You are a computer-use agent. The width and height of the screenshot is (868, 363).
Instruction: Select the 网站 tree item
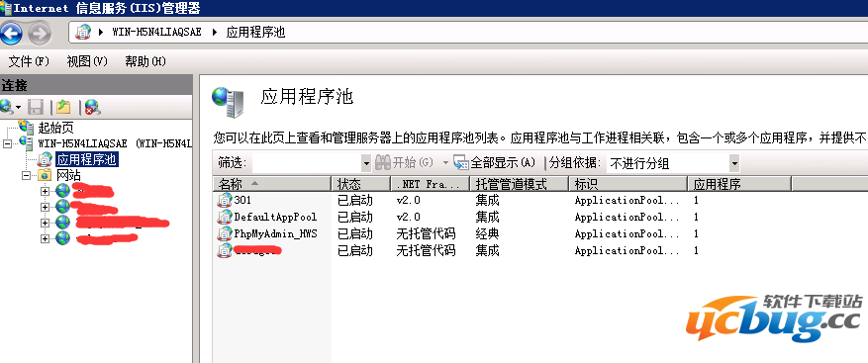(x=68, y=176)
